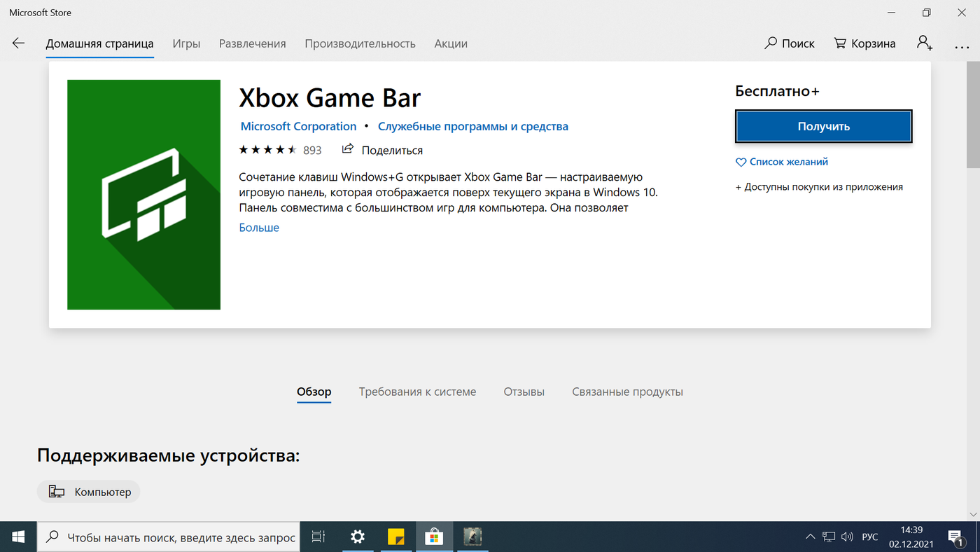This screenshot has width=980, height=552.
Task: Click the network tray icon
Action: [x=829, y=537]
